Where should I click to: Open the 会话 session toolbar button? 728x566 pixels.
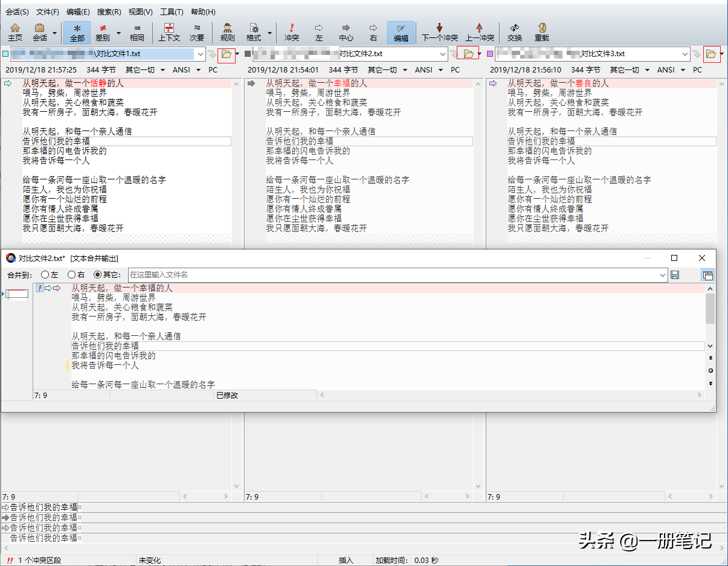coord(40,32)
